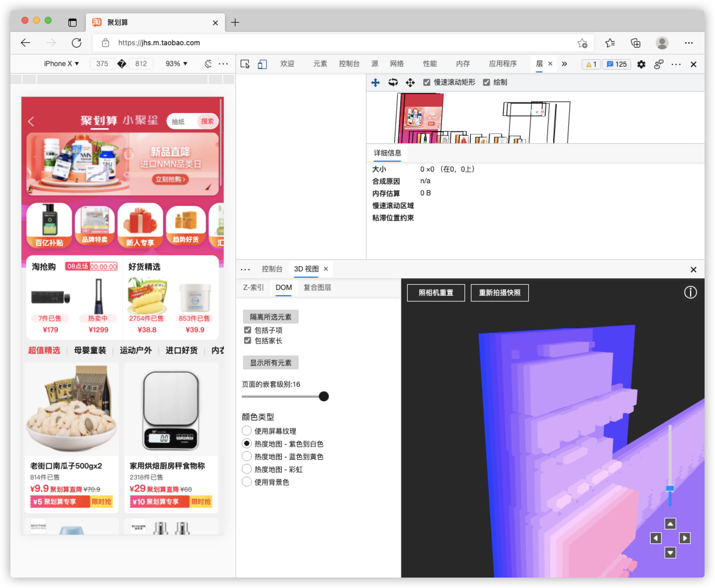
Task: Click the viewport width field 375
Action: (102, 64)
